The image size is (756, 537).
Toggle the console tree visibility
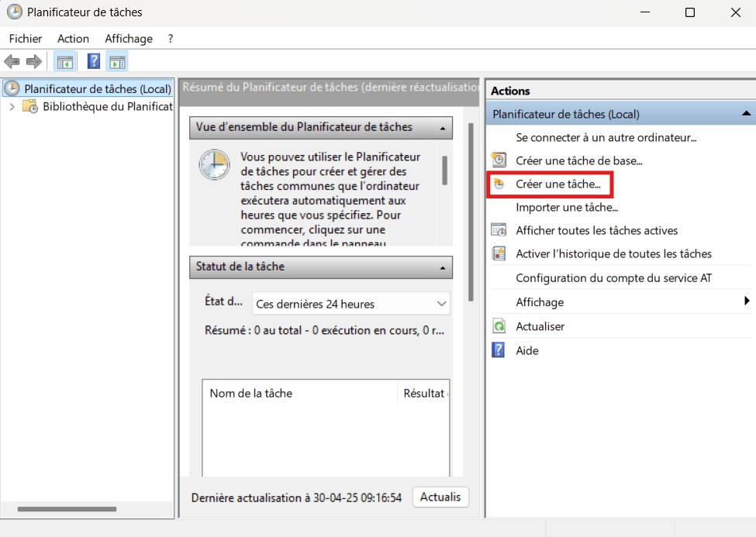(x=65, y=61)
